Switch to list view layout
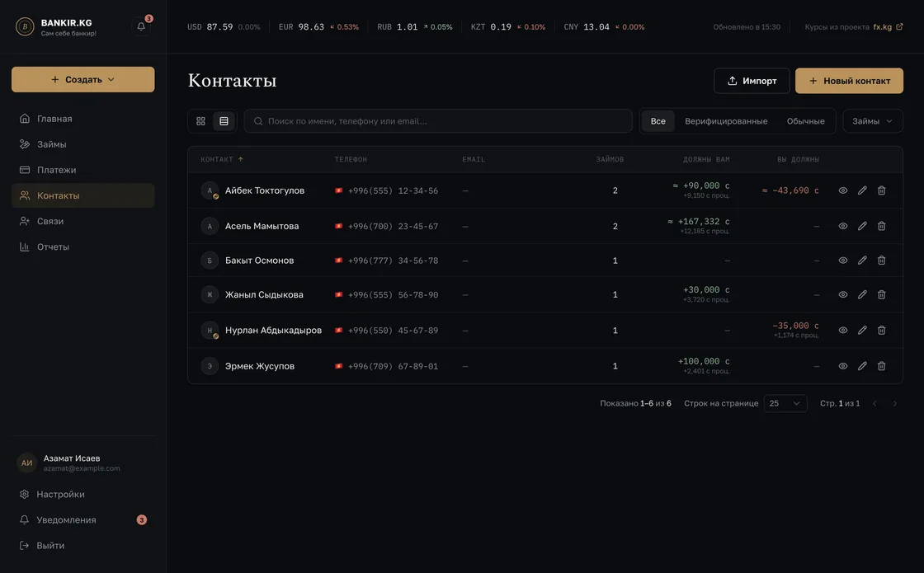924x573 pixels. [224, 121]
